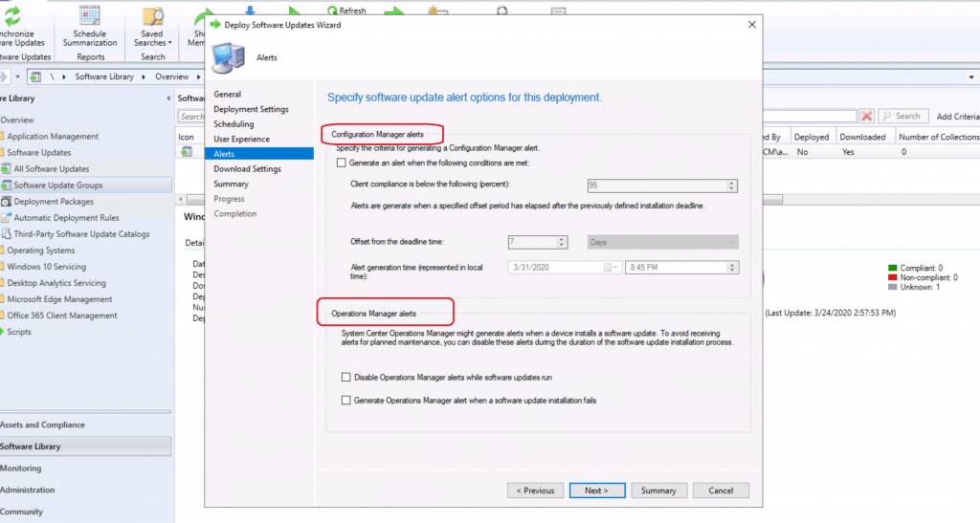Clear the search with red X icon
The width and height of the screenshot is (980, 523).
866,116
